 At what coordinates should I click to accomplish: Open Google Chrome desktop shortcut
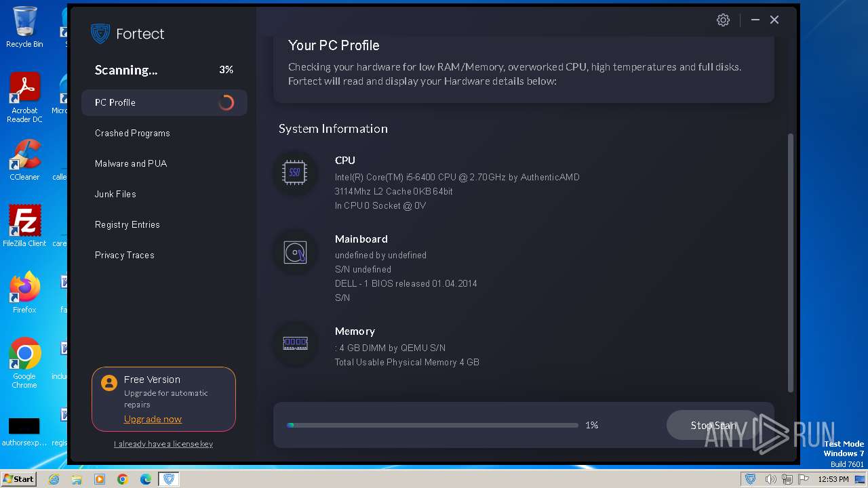tap(24, 363)
